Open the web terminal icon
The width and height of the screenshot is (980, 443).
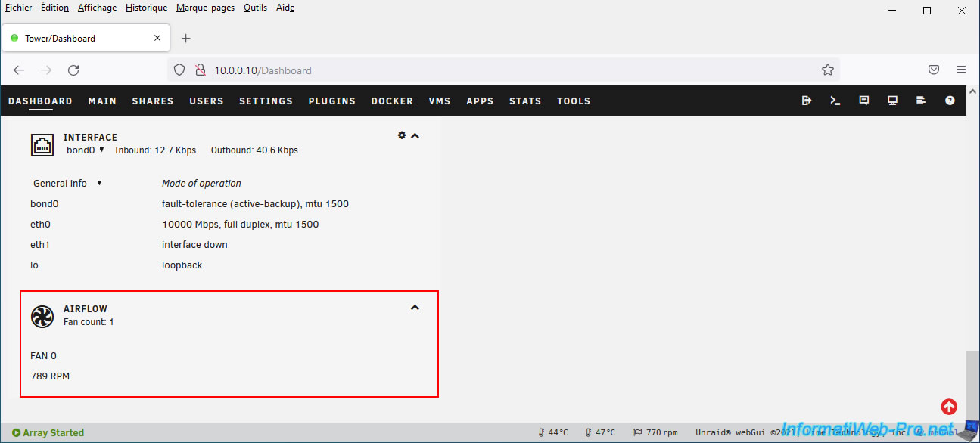pos(835,101)
